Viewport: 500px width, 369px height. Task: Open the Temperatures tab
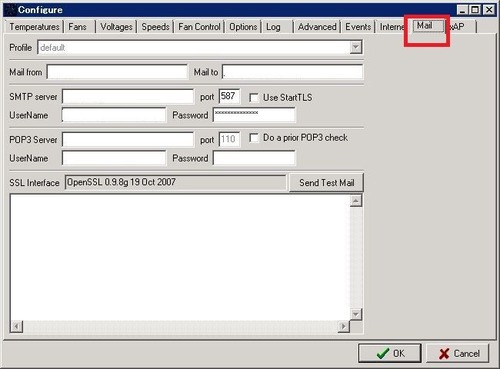[34, 27]
